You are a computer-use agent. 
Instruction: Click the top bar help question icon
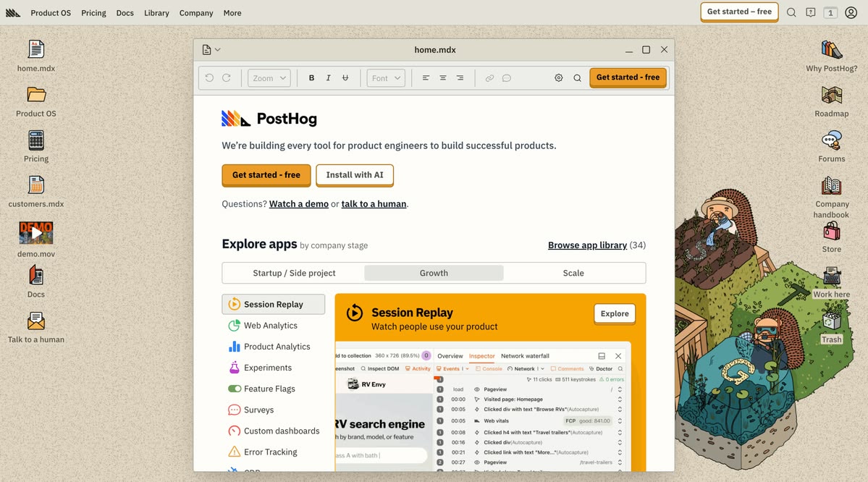coord(810,13)
